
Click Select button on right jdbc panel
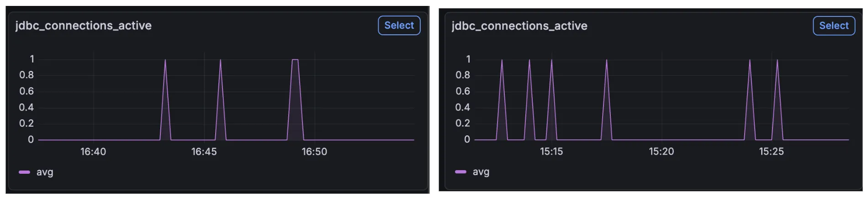(x=833, y=26)
